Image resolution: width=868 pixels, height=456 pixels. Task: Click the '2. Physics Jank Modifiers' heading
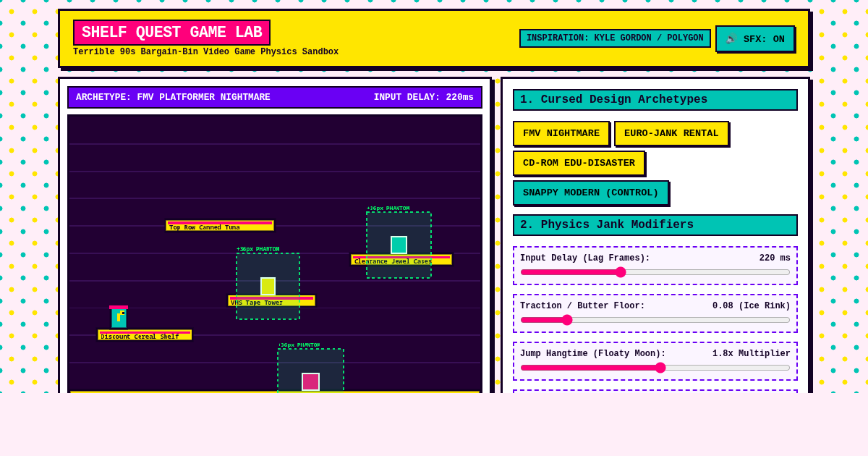pos(655,225)
